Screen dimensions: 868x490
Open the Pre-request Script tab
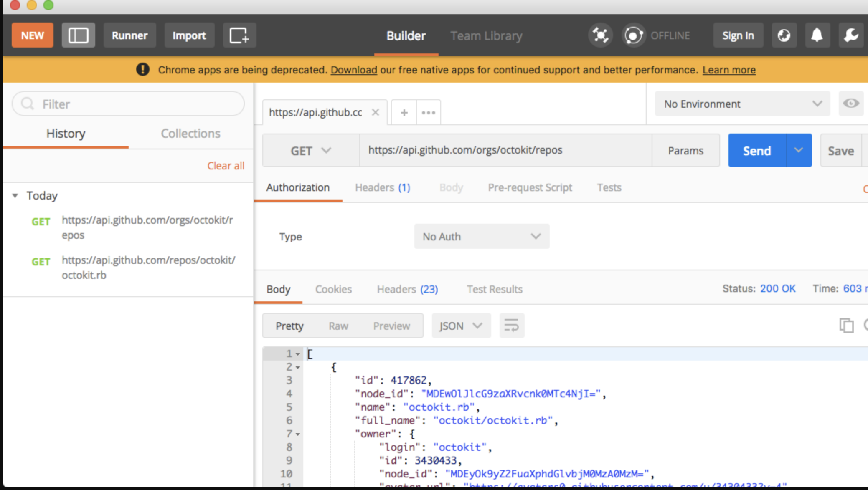pos(530,188)
